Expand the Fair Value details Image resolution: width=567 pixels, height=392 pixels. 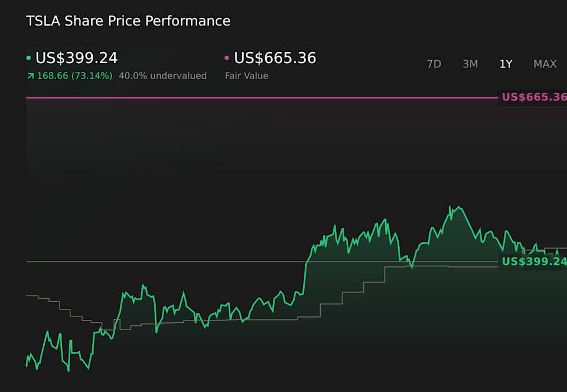pyautogui.click(x=247, y=76)
